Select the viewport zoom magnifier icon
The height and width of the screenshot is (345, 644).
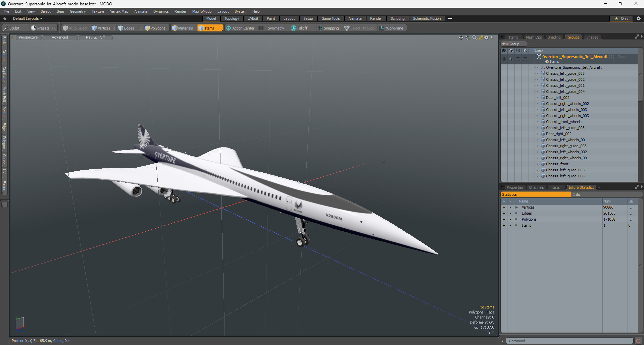474,38
